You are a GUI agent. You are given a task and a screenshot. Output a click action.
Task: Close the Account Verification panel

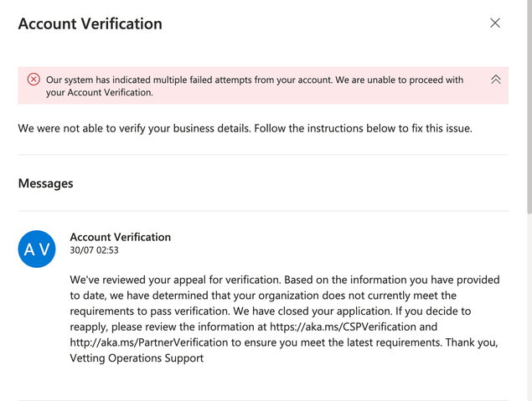[495, 23]
